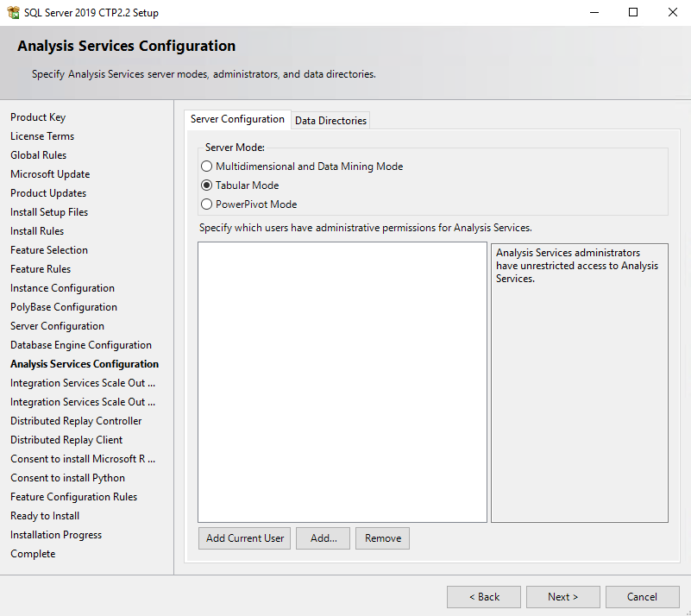Click the Database Engine Configuration step

81,344
